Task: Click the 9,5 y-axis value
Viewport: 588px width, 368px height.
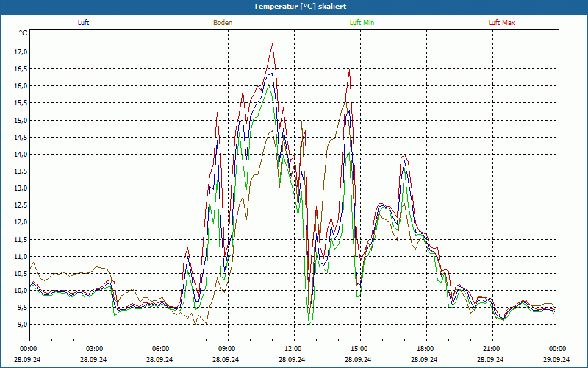Action: [23, 308]
